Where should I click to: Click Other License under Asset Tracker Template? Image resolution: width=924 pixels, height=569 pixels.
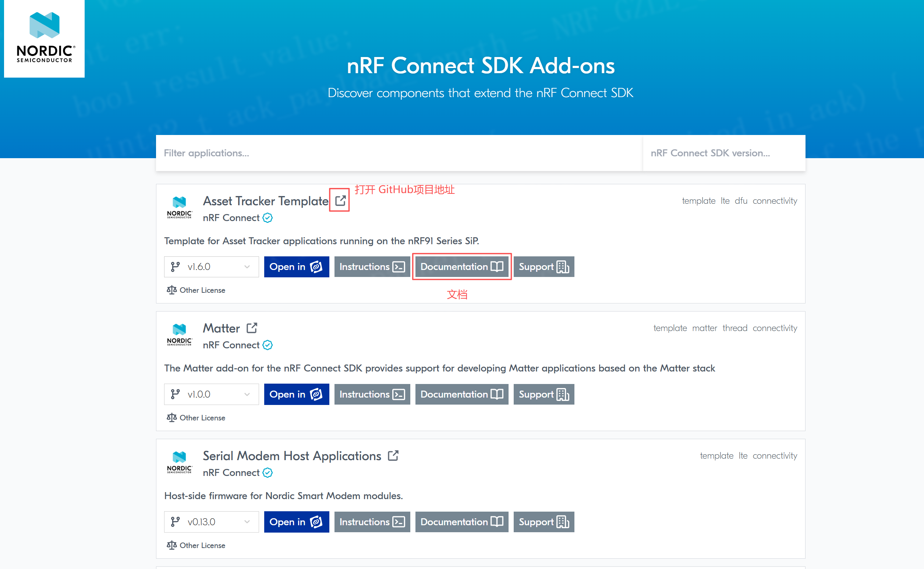(x=202, y=290)
